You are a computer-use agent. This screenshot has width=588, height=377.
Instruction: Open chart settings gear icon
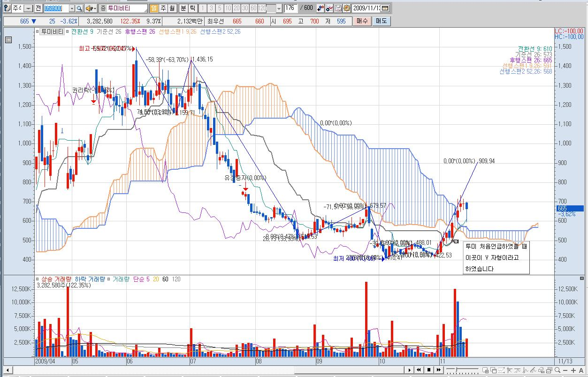(346, 8)
